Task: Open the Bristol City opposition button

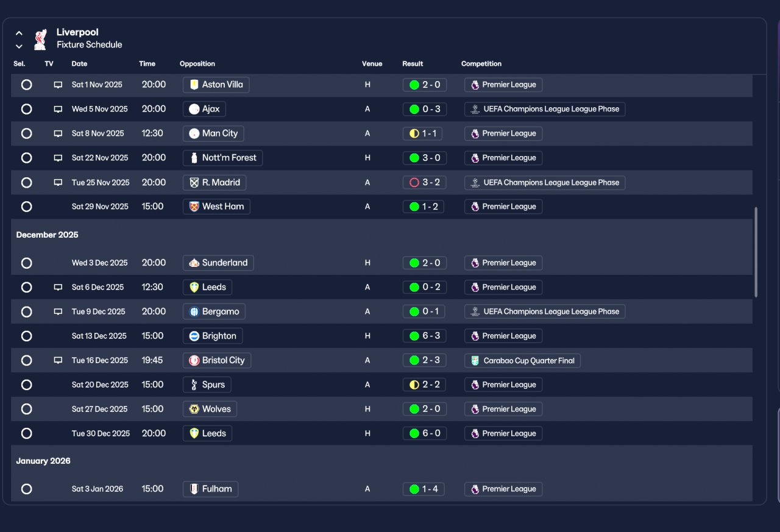Action: coord(217,360)
